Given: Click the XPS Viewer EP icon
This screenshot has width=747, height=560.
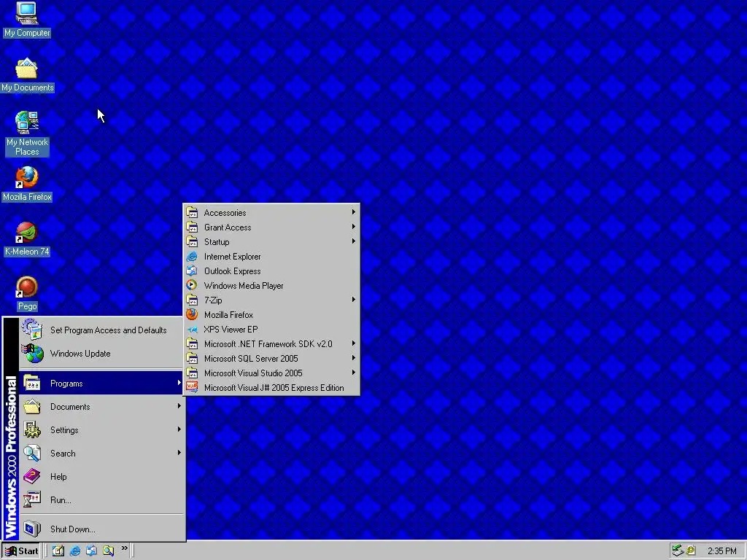Looking at the screenshot, I should pos(192,330).
